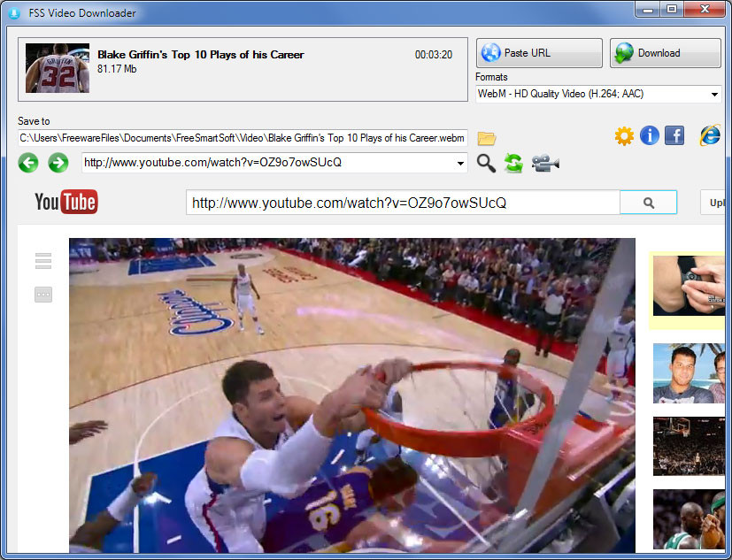The width and height of the screenshot is (732, 560).
Task: Minimize the FSS Video Downloader window
Action: click(648, 10)
